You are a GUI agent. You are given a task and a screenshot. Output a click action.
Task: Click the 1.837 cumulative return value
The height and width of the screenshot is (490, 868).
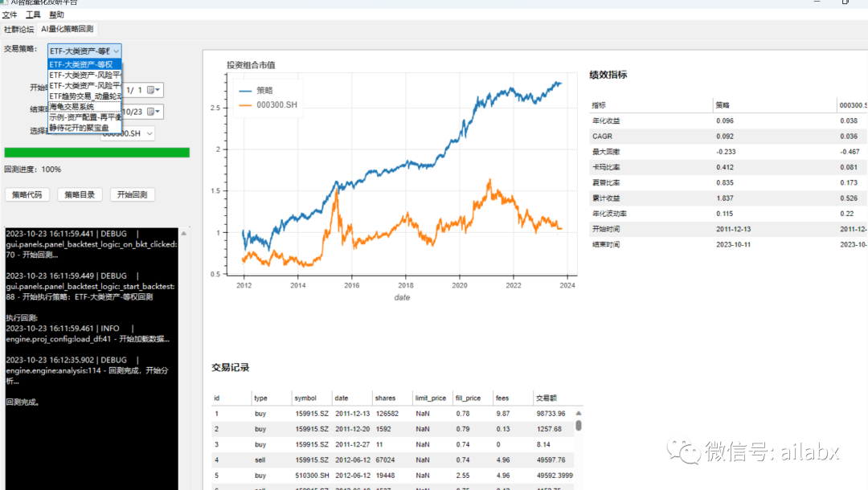(x=725, y=198)
